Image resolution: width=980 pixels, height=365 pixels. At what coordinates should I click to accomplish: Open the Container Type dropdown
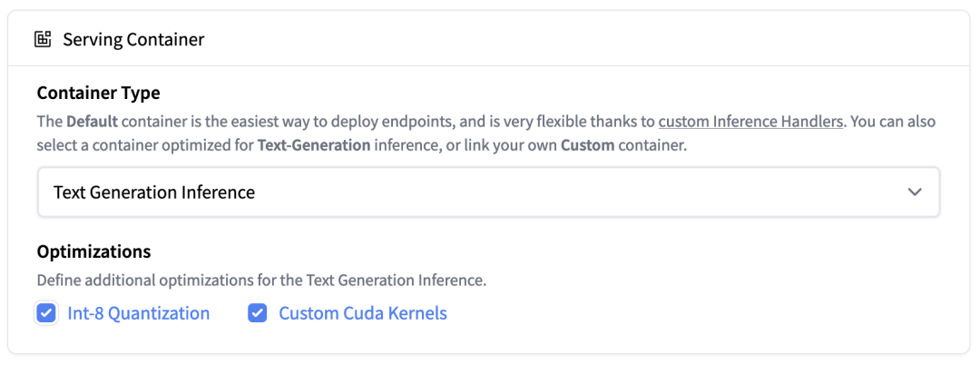(x=488, y=192)
